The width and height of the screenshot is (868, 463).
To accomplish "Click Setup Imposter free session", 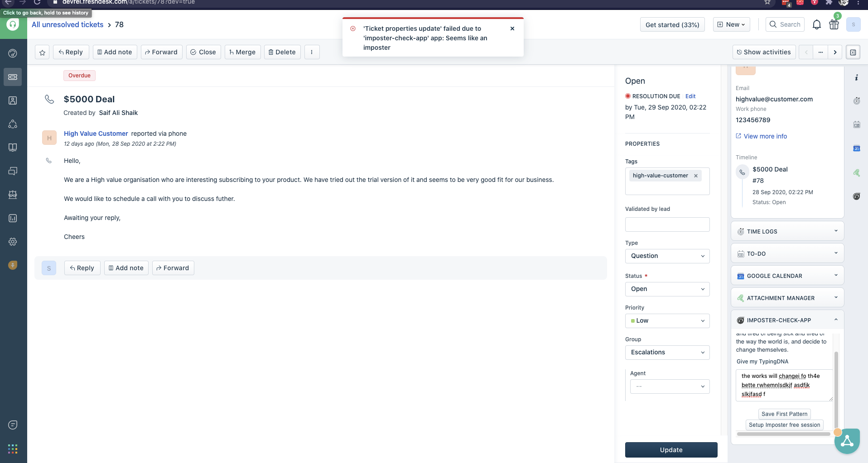I will pos(784,425).
